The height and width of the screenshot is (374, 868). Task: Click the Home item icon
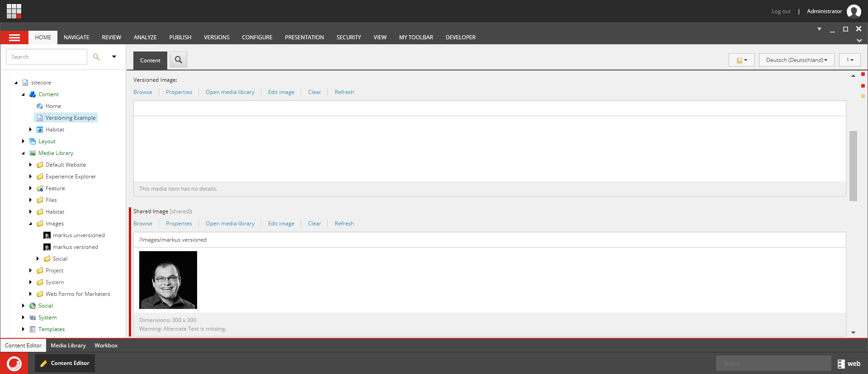(x=40, y=106)
